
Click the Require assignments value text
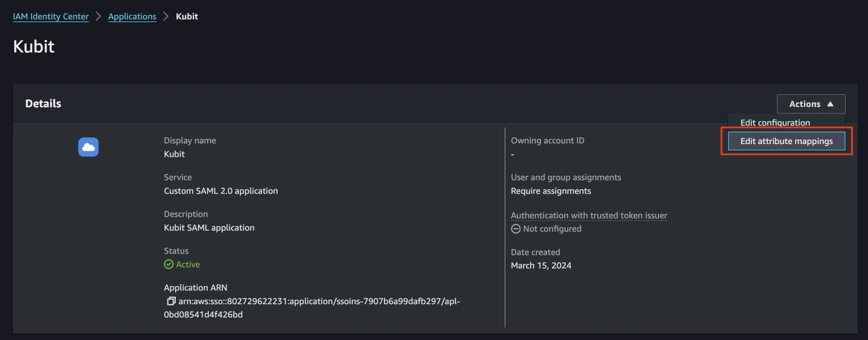(551, 191)
